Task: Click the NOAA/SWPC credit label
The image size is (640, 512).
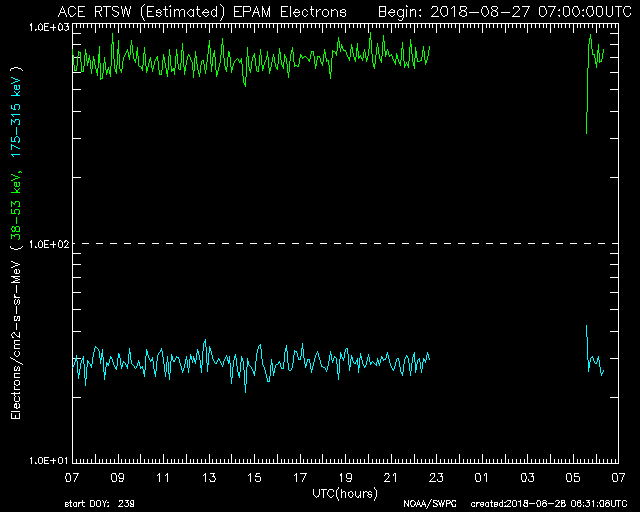Action: pyautogui.click(x=426, y=504)
